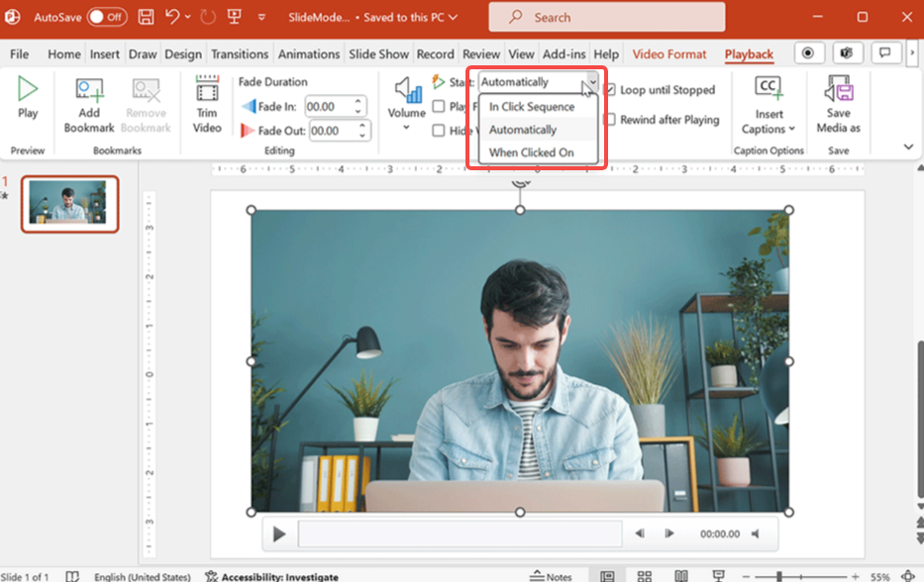924x582 pixels.
Task: Click the Undo arrow icon
Action: coord(173,17)
